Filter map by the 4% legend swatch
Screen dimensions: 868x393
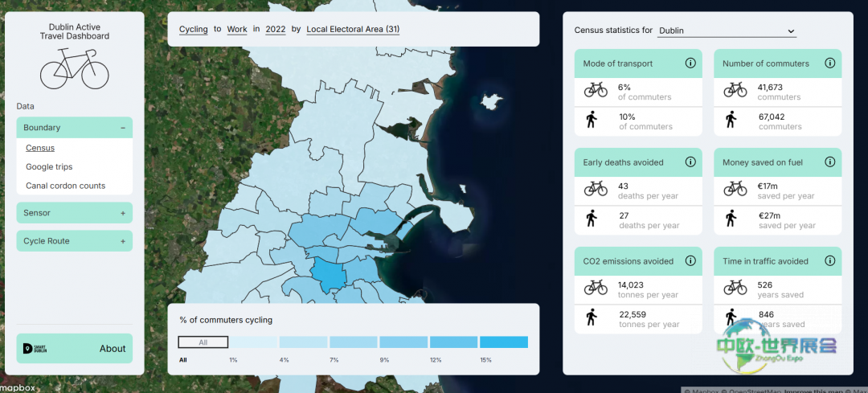303,342
